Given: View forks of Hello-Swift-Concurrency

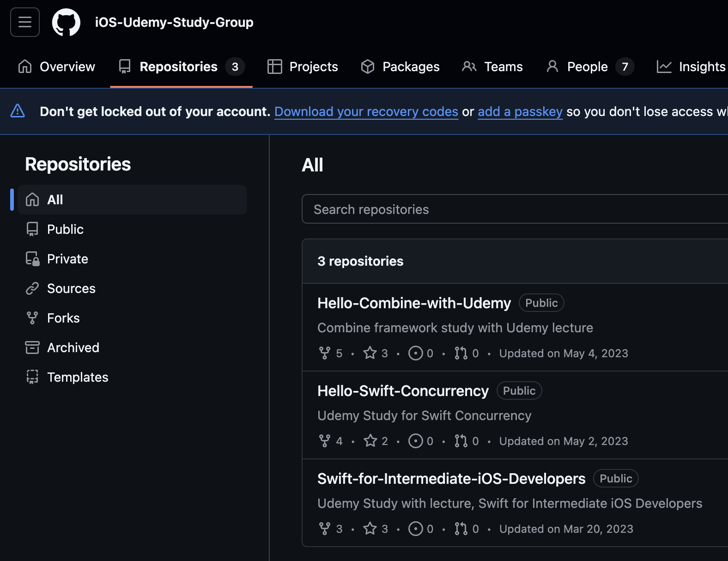Looking at the screenshot, I should coord(331,441).
